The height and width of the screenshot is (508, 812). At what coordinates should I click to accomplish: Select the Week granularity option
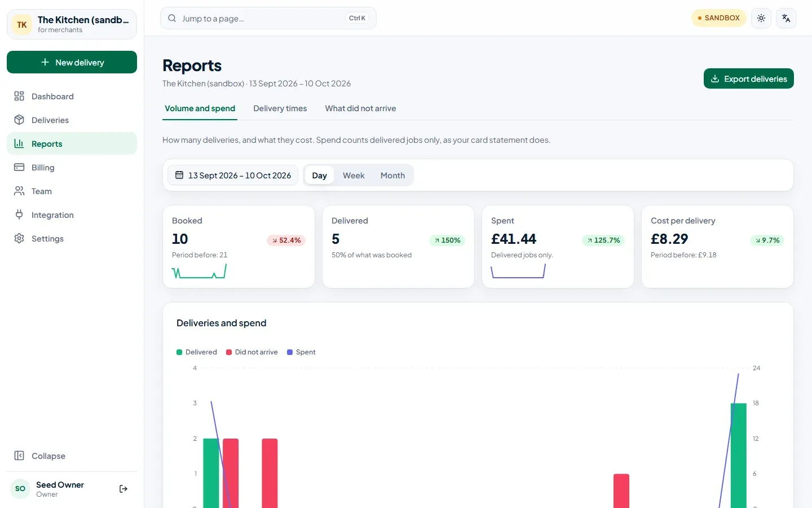[354, 175]
